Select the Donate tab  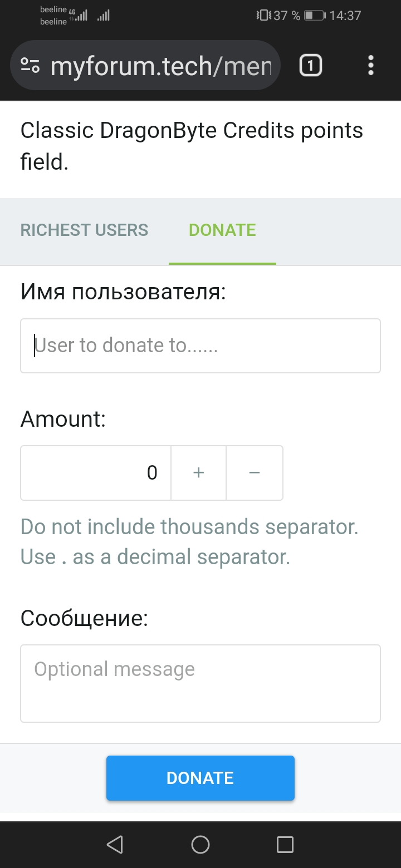222,230
